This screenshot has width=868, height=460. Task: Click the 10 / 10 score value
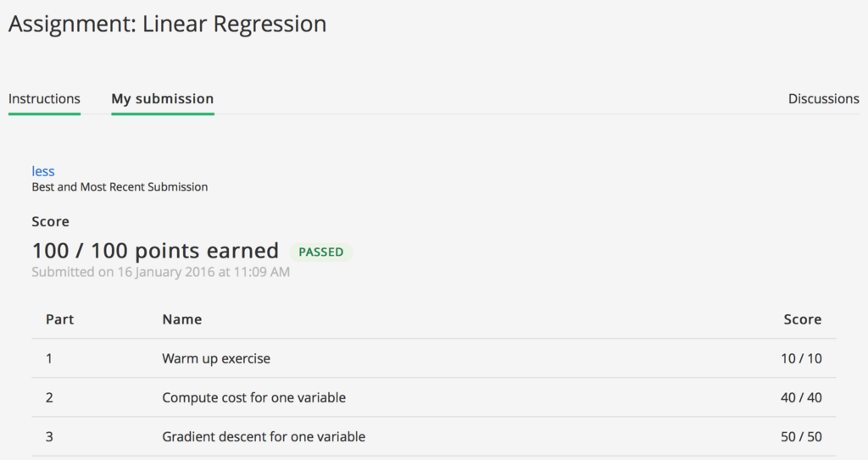click(x=802, y=358)
